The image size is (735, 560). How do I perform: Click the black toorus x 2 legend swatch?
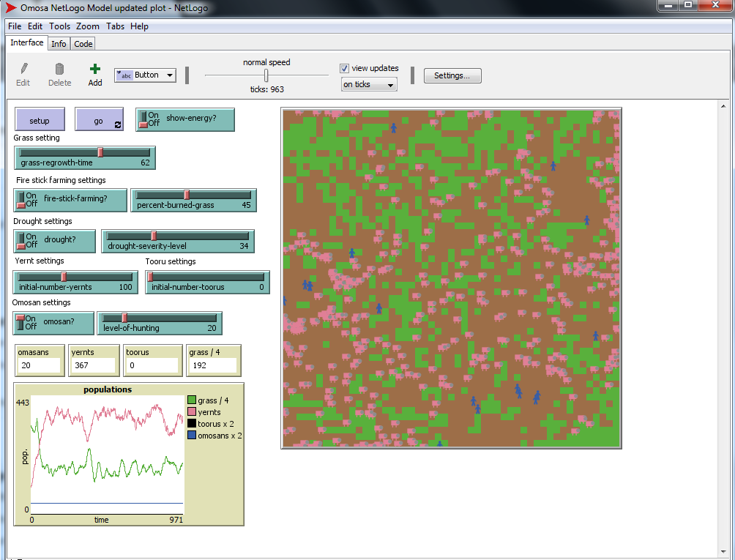pyautogui.click(x=191, y=424)
